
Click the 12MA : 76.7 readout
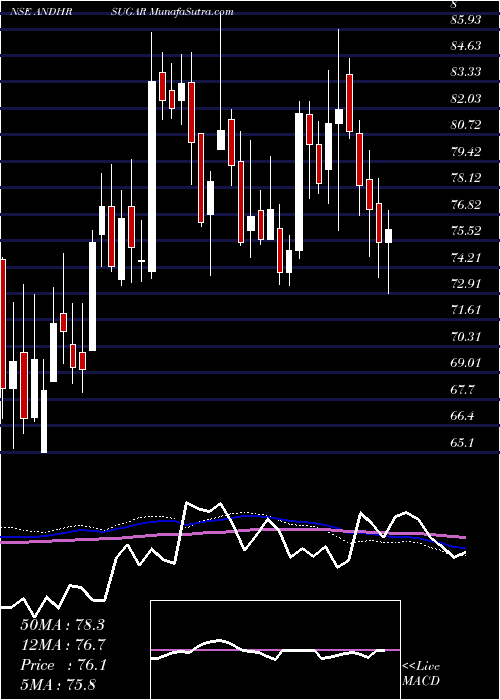62,645
